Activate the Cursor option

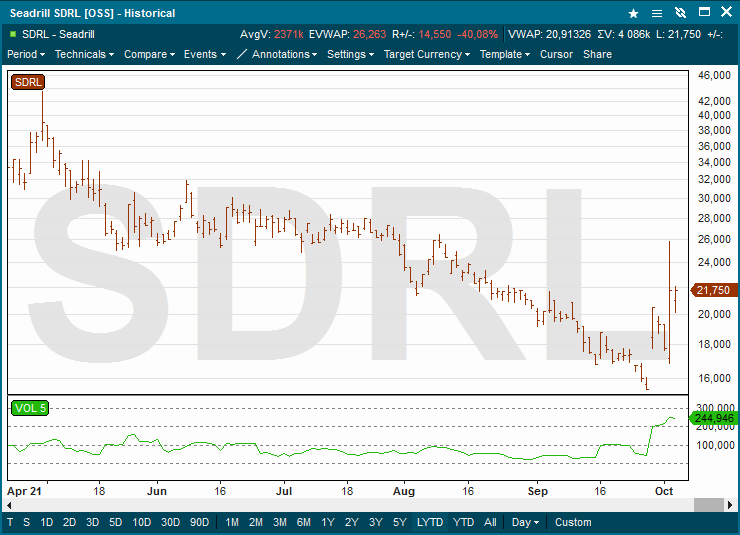pyautogui.click(x=556, y=54)
